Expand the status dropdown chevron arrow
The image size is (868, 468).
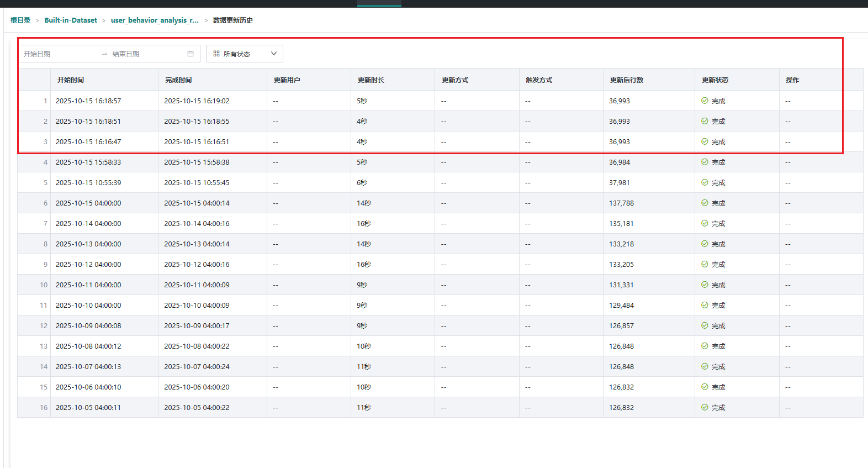(273, 54)
